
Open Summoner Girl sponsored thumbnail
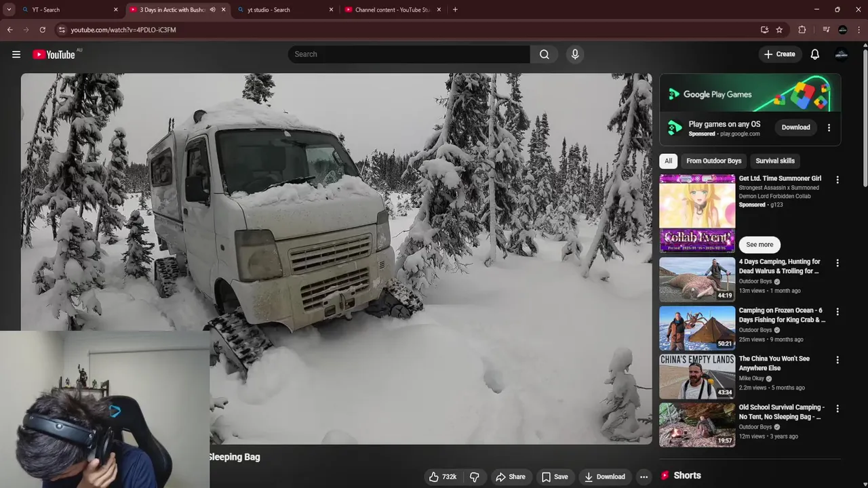697,213
